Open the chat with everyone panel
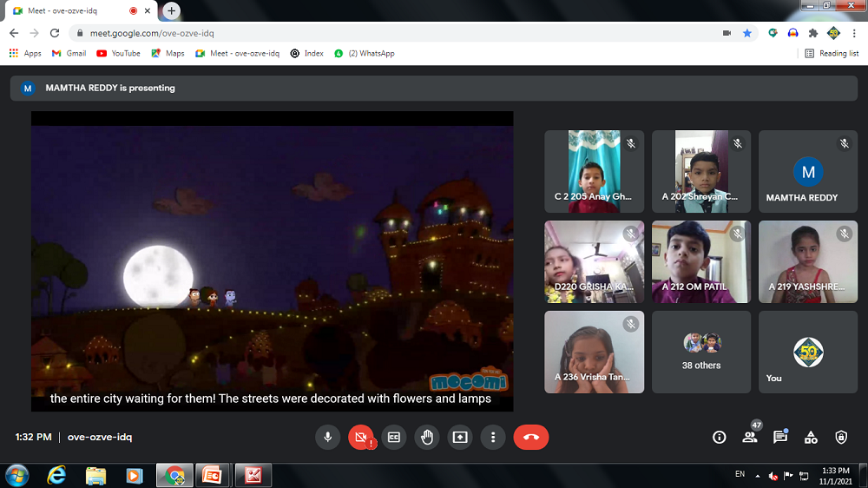This screenshot has width=868, height=488. pyautogui.click(x=779, y=438)
